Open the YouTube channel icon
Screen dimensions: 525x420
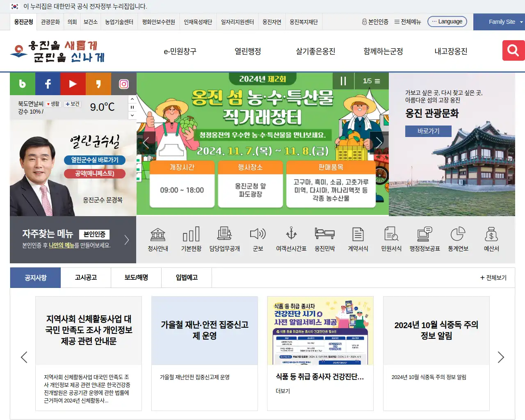click(73, 84)
